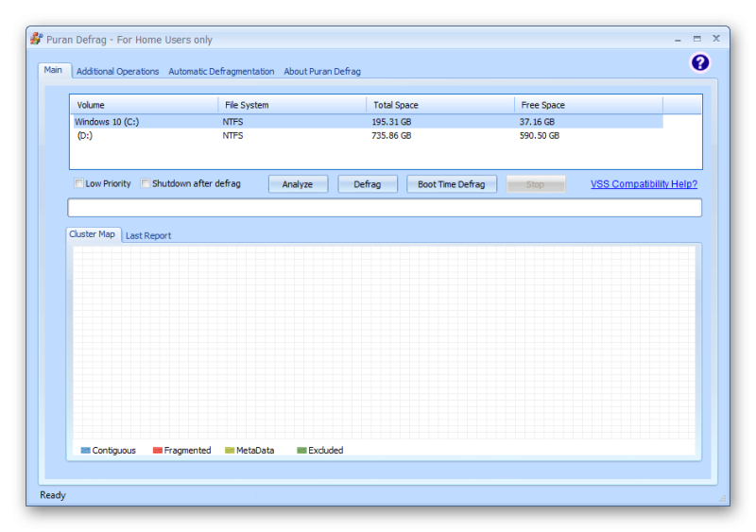Sort by the File System column header
This screenshot has height=532, width=756.
(292, 105)
